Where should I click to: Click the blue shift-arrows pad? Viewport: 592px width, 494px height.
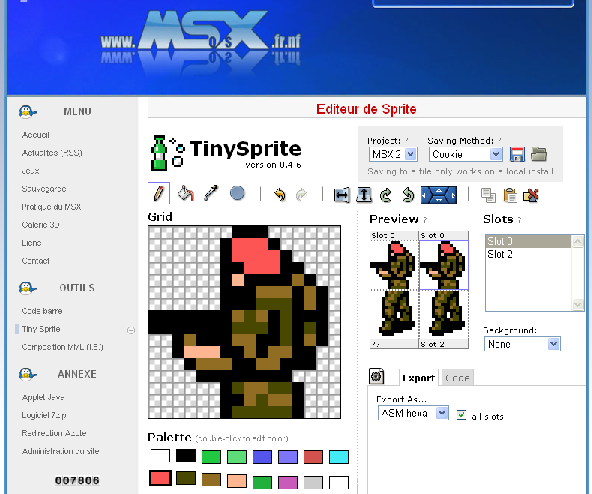click(439, 195)
